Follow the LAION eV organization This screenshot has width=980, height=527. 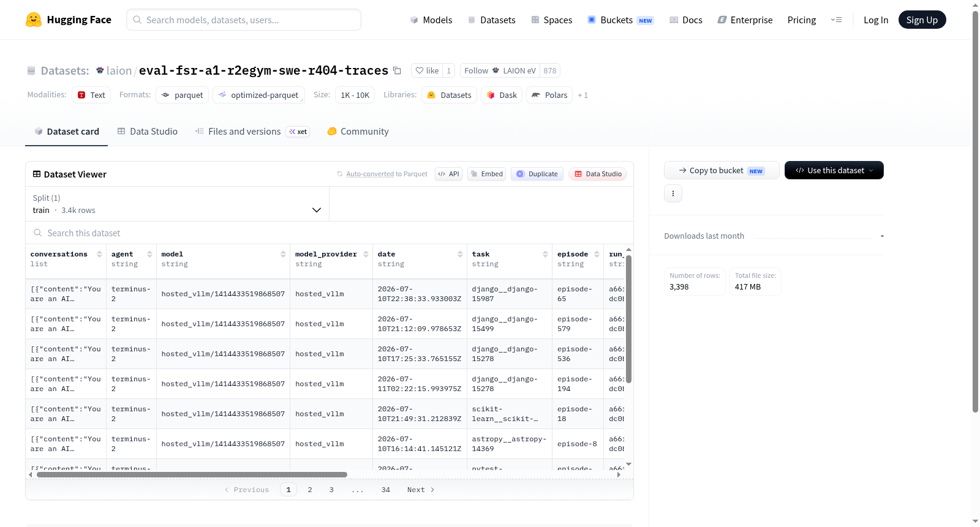(500, 70)
